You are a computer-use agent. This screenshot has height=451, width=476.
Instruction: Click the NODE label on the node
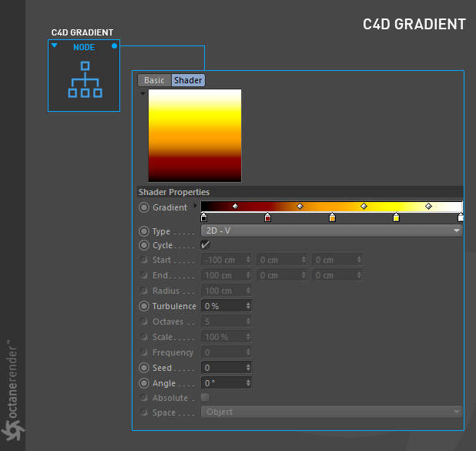[x=84, y=47]
